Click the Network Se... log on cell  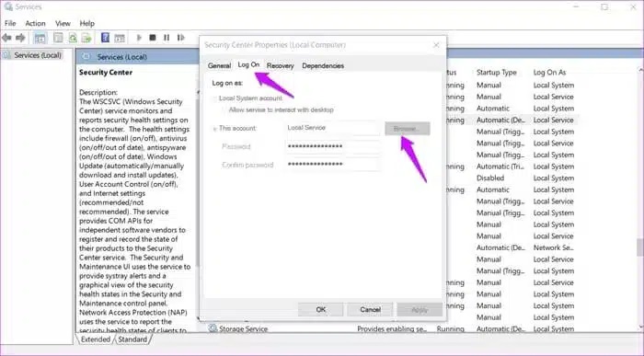(553, 247)
